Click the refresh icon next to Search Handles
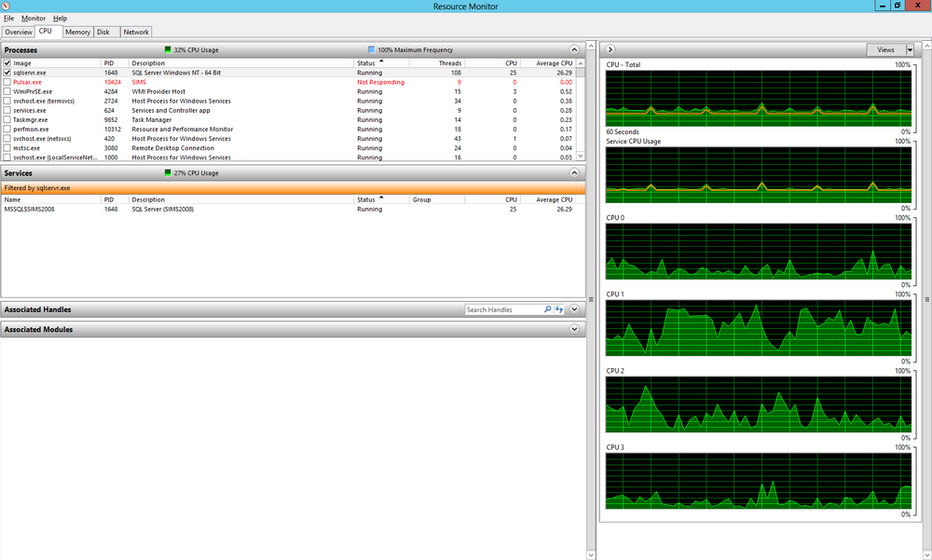932x560 pixels. coord(558,309)
